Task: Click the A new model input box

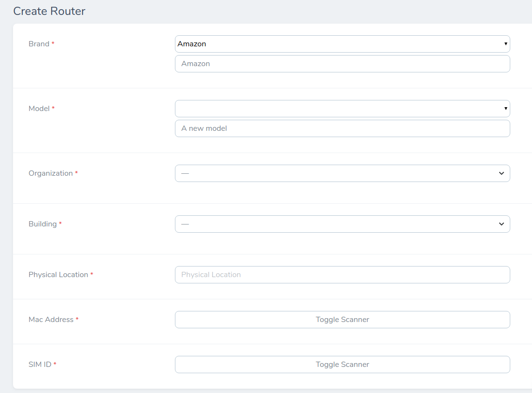Action: pyautogui.click(x=342, y=128)
